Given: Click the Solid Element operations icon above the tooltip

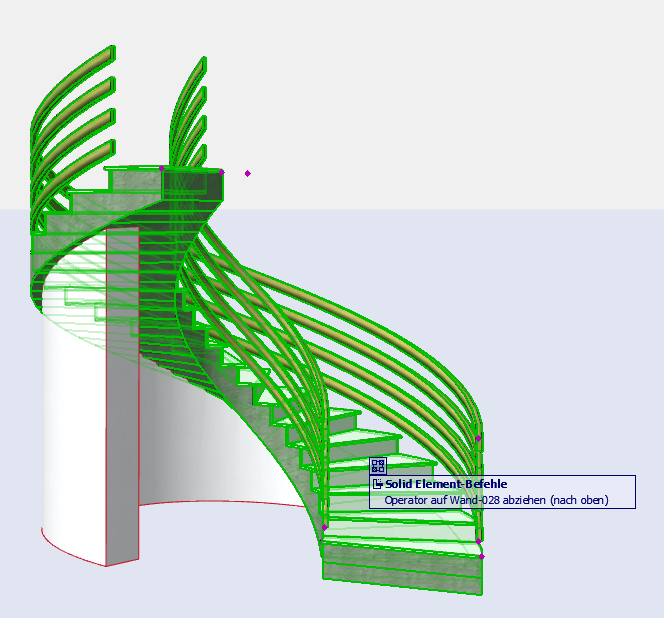Looking at the screenshot, I should [378, 466].
